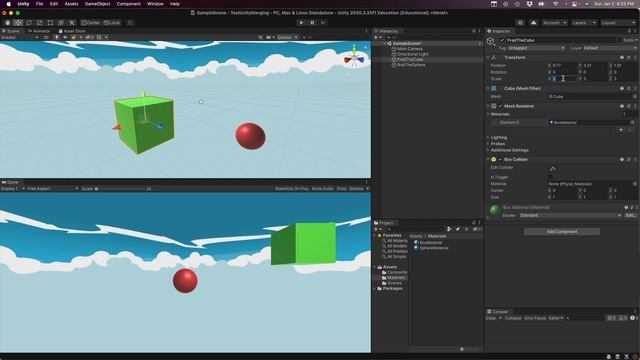Click Edit Collider icon button
This screenshot has width=640, height=360.
[x=553, y=168]
